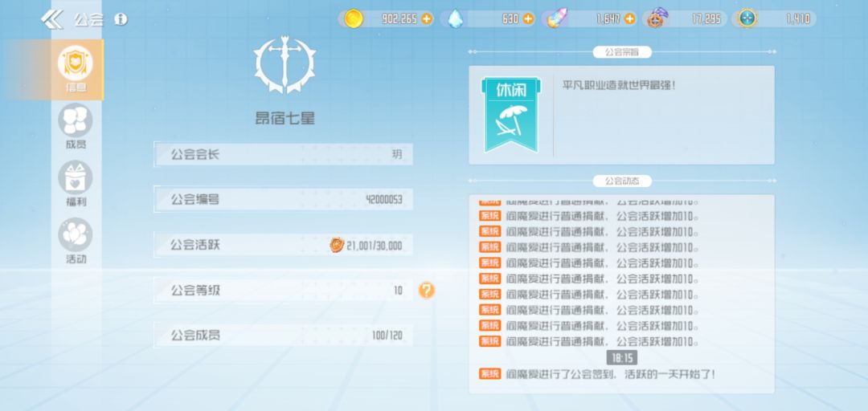Click the 公会会长 guild leader row
Viewport: 868px width, 411px height.
pyautogui.click(x=284, y=154)
